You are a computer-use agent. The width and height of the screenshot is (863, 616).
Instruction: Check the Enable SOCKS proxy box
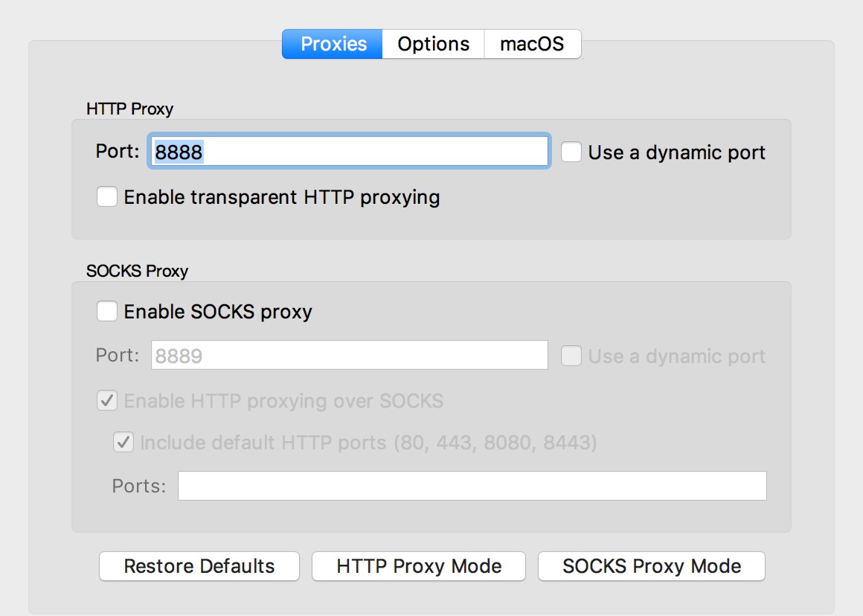coord(107,311)
